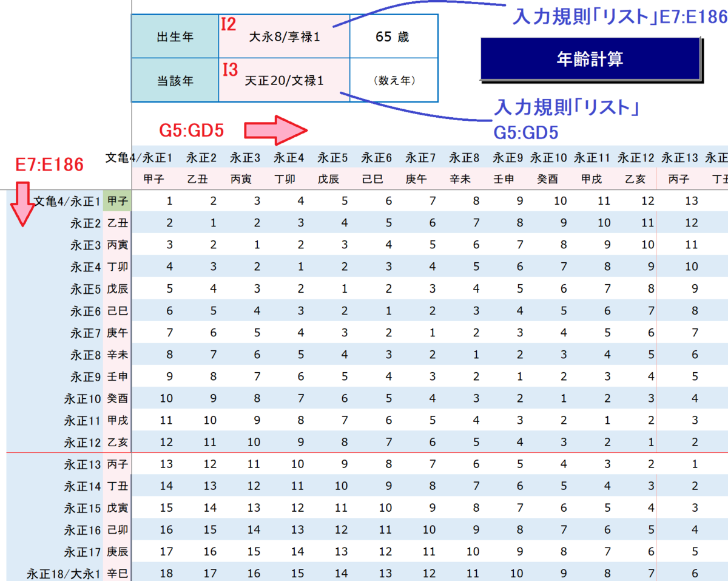Click the 年齢計算 button
The width and height of the screenshot is (728, 581).
click(590, 59)
